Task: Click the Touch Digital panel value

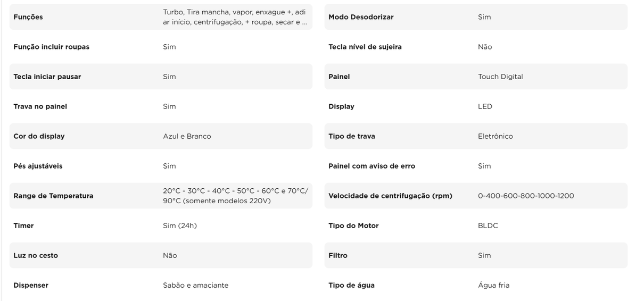Action: point(500,77)
